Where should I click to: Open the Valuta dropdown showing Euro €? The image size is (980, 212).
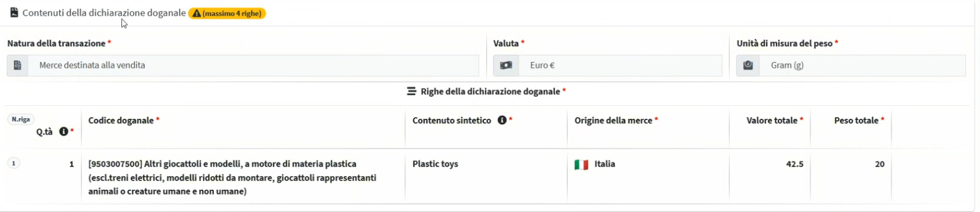pyautogui.click(x=620, y=65)
